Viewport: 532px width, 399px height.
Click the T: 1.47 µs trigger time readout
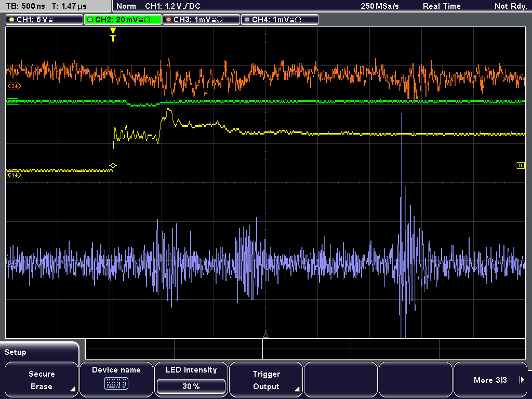[69, 6]
